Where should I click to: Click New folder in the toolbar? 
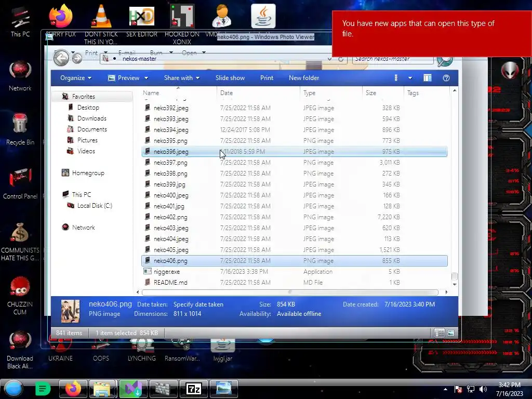pyautogui.click(x=304, y=78)
